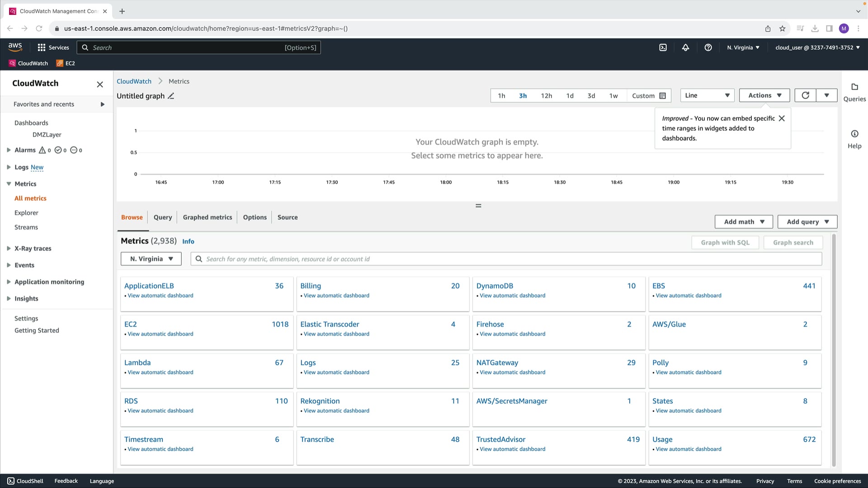
Task: Open the Actions dropdown menu
Action: (764, 95)
